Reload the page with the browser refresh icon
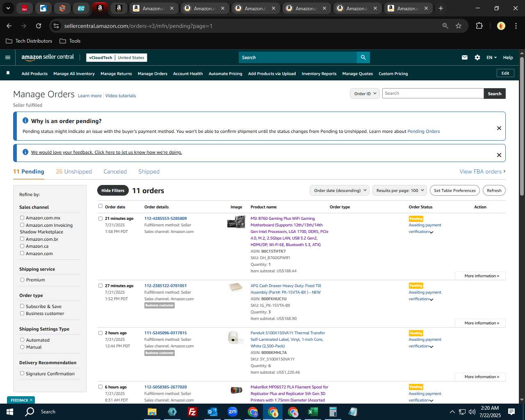 pos(39,26)
